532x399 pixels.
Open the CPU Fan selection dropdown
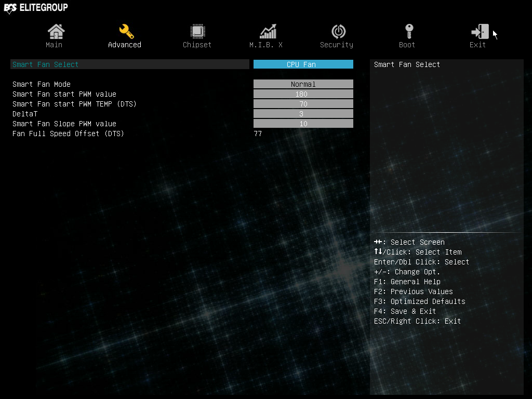click(303, 64)
